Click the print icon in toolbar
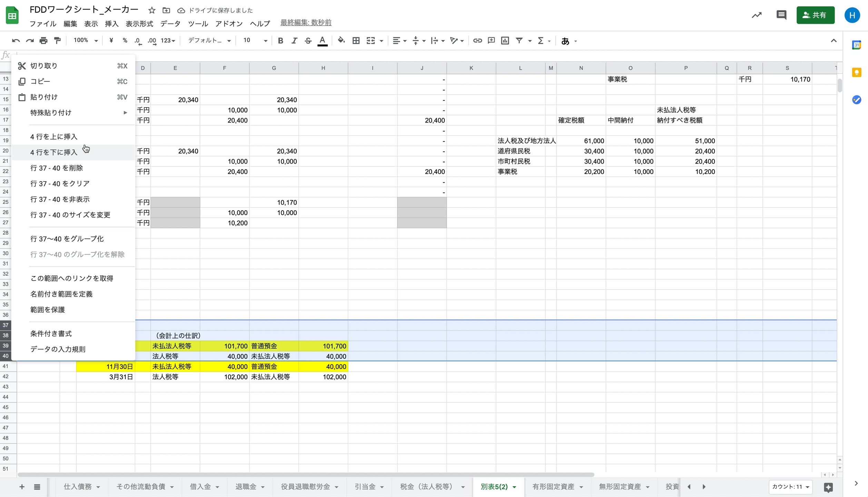868x497 pixels. pos(43,41)
